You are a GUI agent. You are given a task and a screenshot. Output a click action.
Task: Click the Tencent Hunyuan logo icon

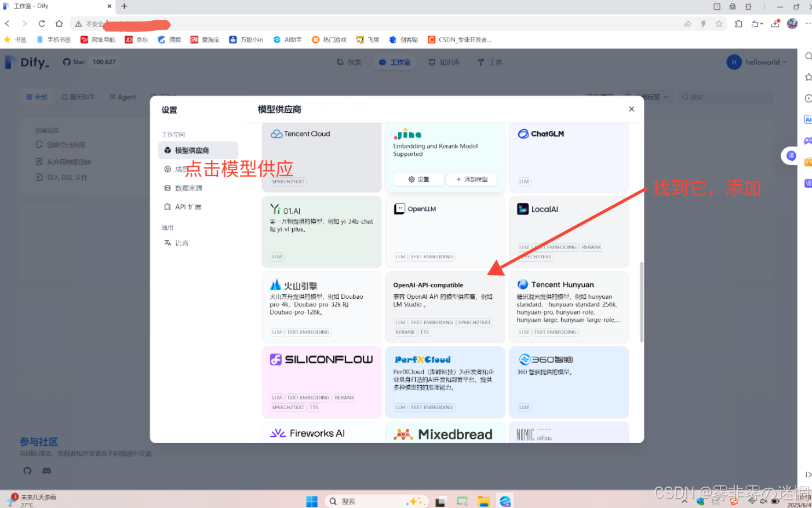[523, 284]
